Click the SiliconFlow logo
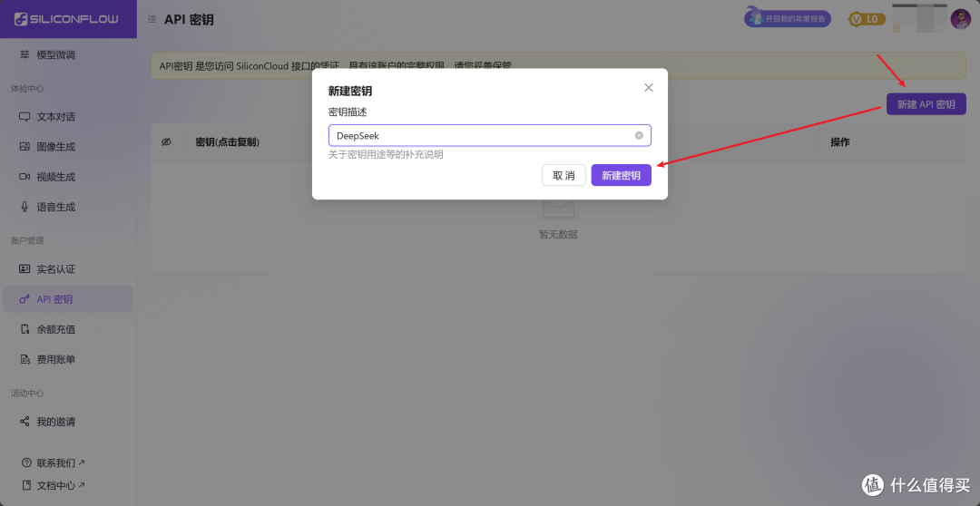980x506 pixels. (x=66, y=19)
